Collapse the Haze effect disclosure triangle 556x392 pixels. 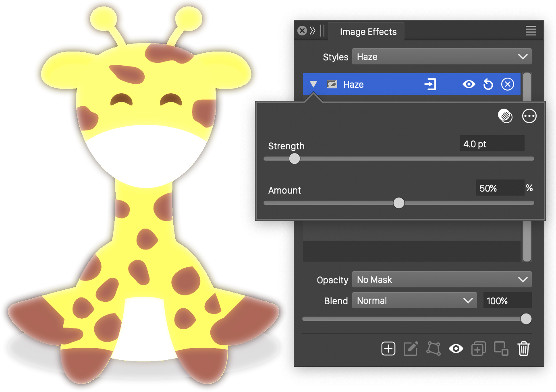[313, 85]
